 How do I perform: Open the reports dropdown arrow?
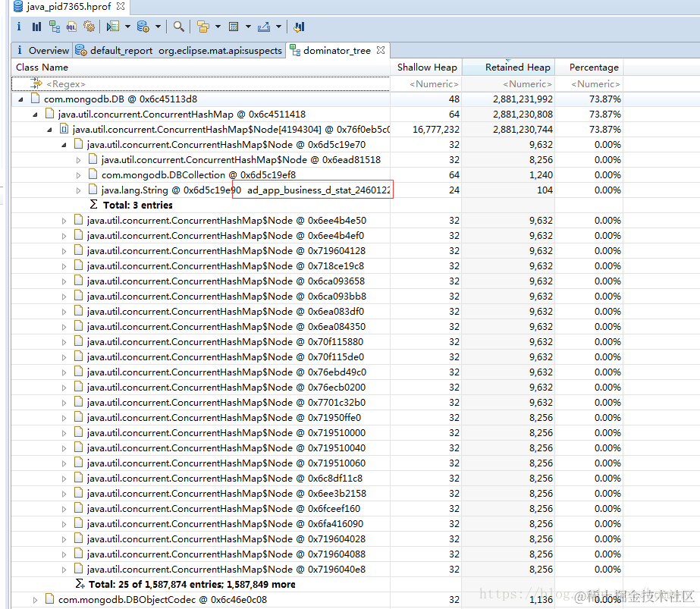click(127, 27)
